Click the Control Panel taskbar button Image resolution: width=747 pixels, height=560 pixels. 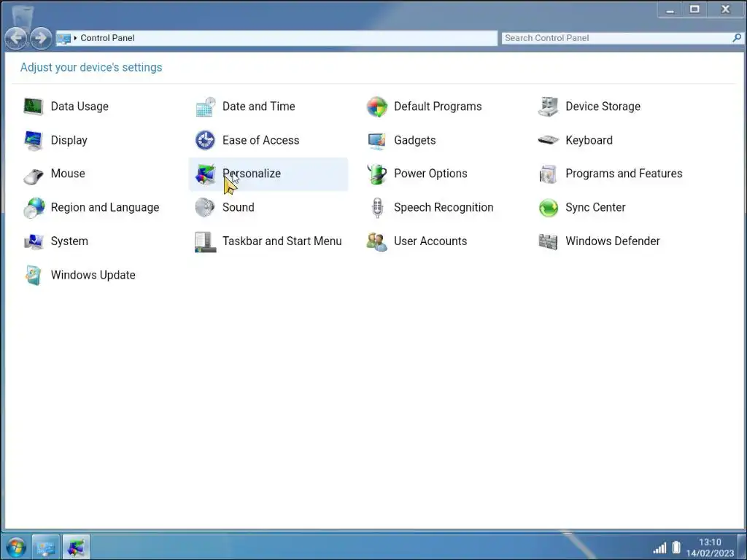click(46, 548)
